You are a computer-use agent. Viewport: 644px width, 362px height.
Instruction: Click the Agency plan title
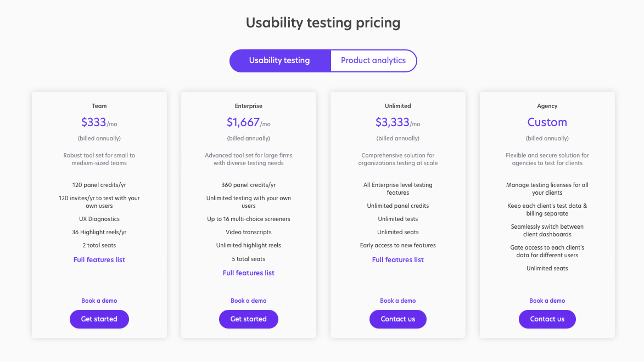pos(547,106)
